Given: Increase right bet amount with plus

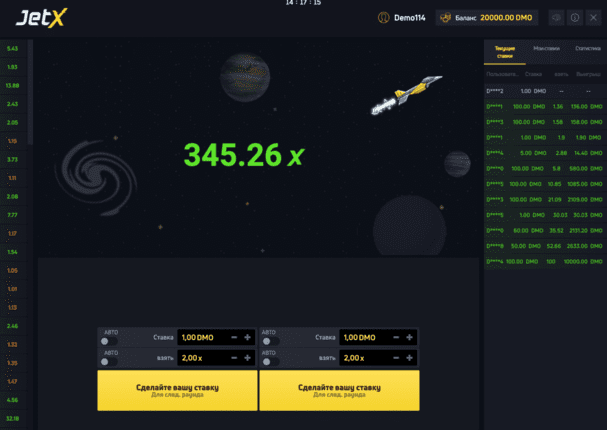Looking at the screenshot, I should pos(409,338).
